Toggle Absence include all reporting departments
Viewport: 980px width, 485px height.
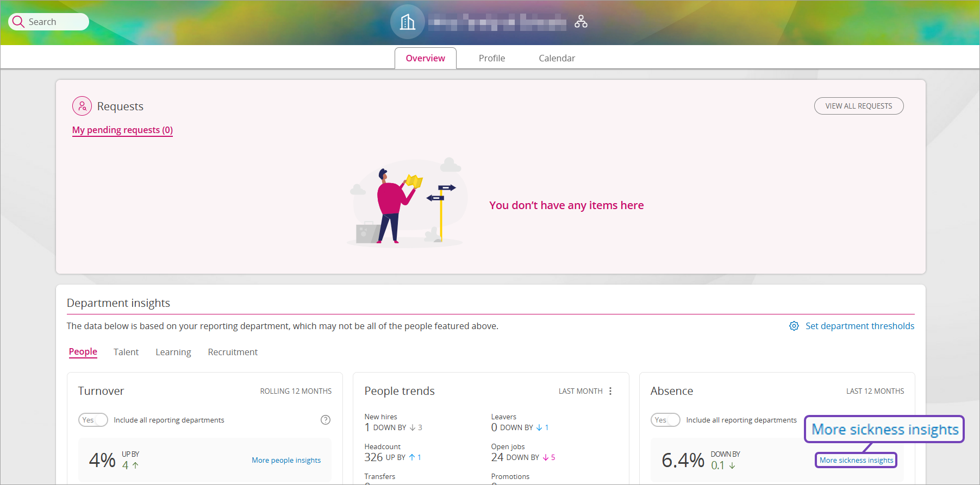coord(665,420)
